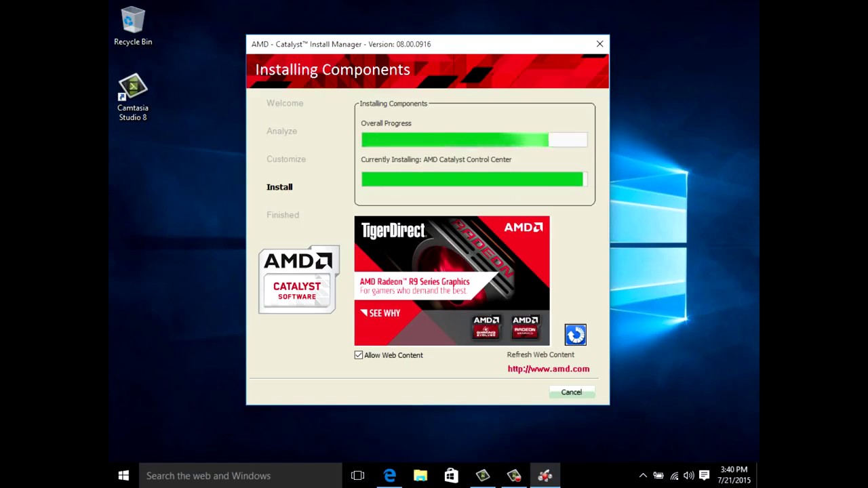Click the TigerDirect logo in the ad
The width and height of the screenshot is (868, 488).
point(393,230)
